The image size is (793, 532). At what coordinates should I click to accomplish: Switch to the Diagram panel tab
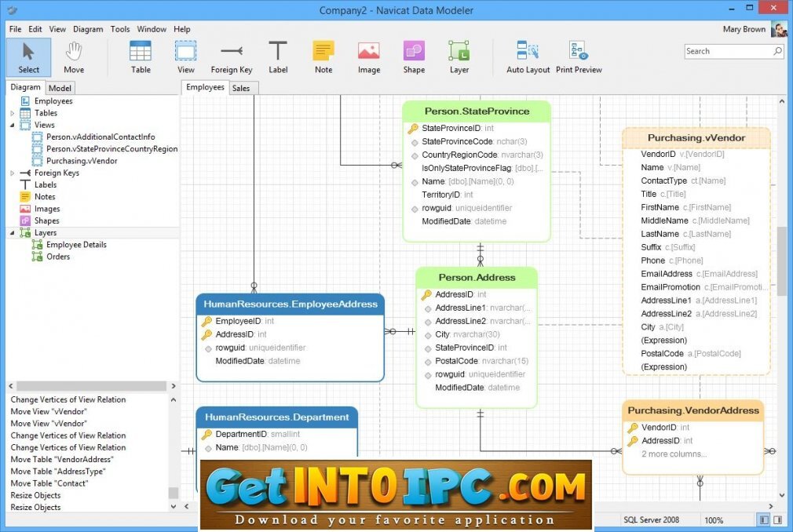(25, 87)
